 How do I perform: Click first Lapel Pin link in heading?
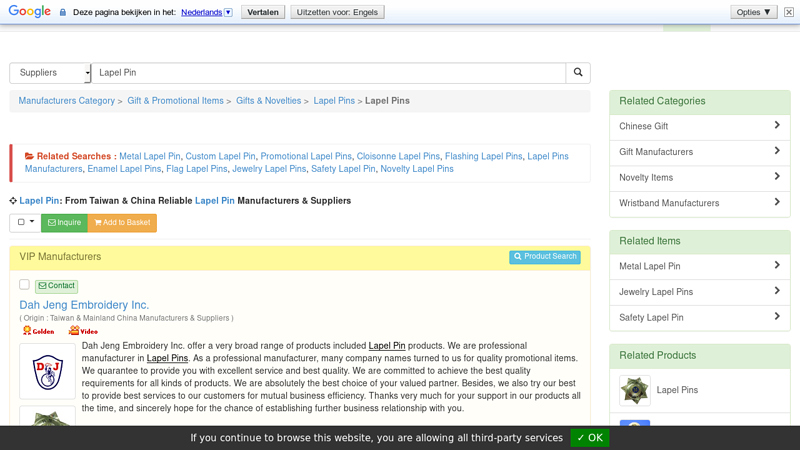[39, 201]
